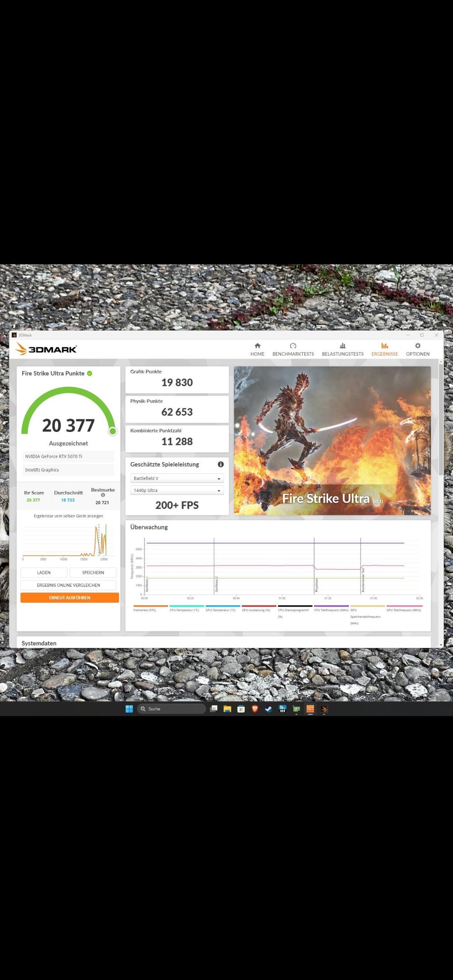Viewport: 453px width, 980px height.
Task: Click the orange active app taskbar icon
Action: click(310, 709)
